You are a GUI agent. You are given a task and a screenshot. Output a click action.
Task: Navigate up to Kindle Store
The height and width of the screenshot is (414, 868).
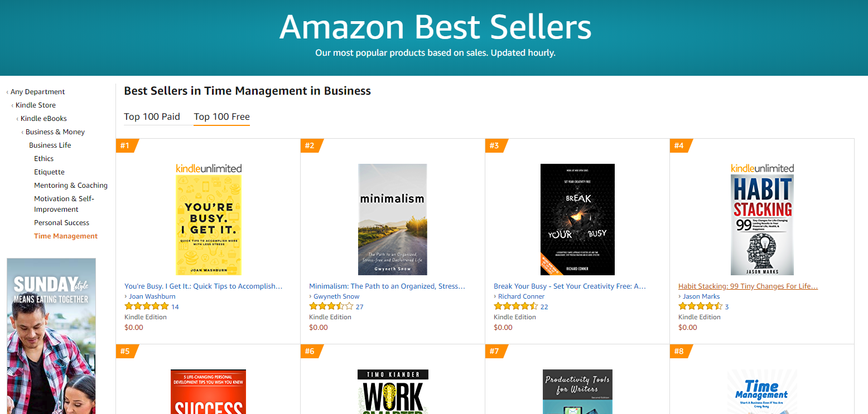click(x=36, y=105)
